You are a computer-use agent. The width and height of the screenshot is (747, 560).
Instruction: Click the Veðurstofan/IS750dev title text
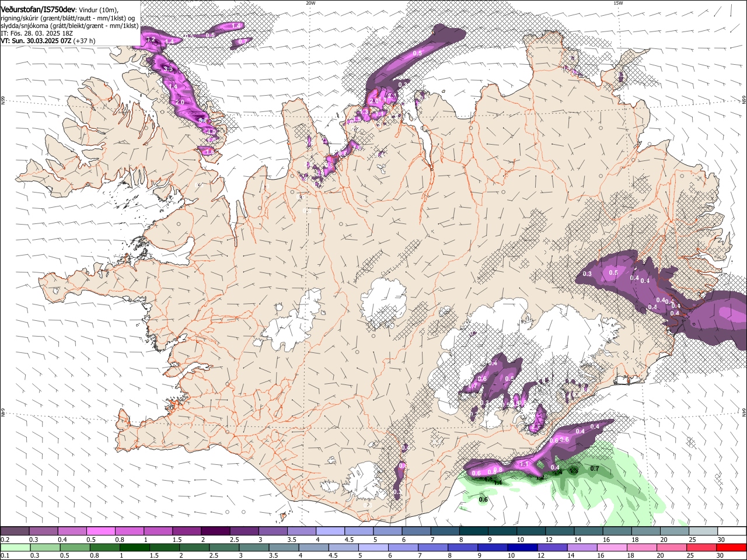(38, 9)
